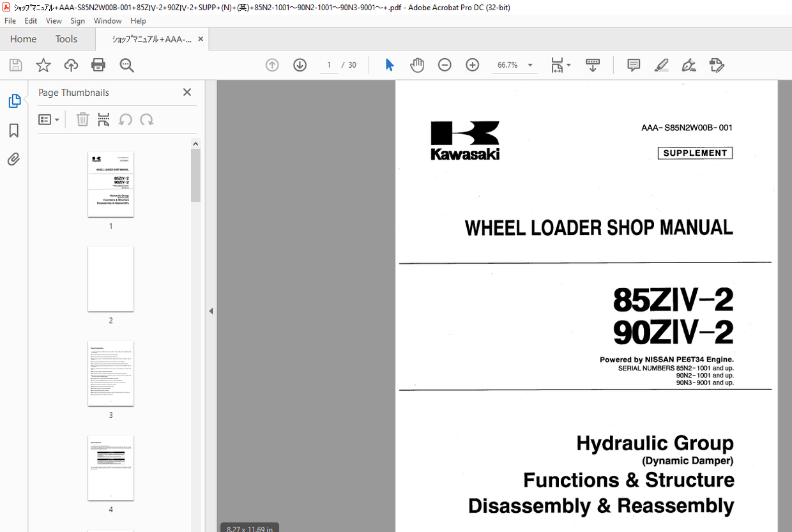Enable continuous scrolling page display mode

pyautogui.click(x=593, y=65)
